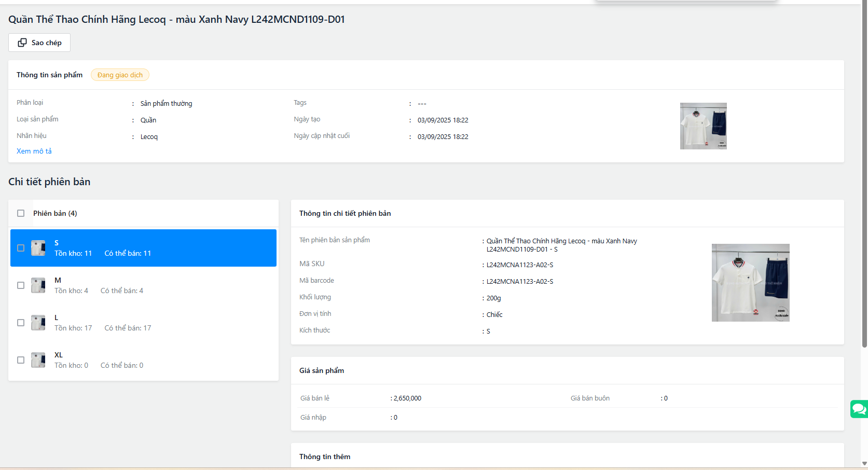Select the S variant row
Screen dimensions: 868x470
[x=143, y=248]
